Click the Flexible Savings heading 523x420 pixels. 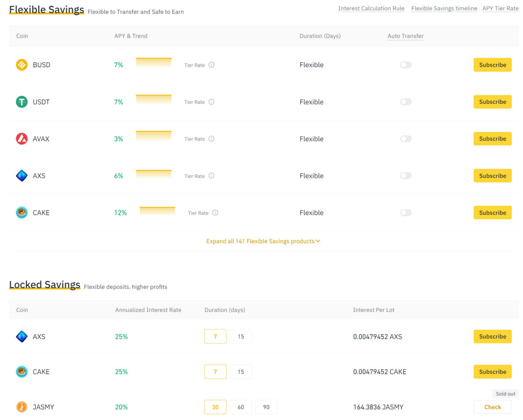(47, 10)
